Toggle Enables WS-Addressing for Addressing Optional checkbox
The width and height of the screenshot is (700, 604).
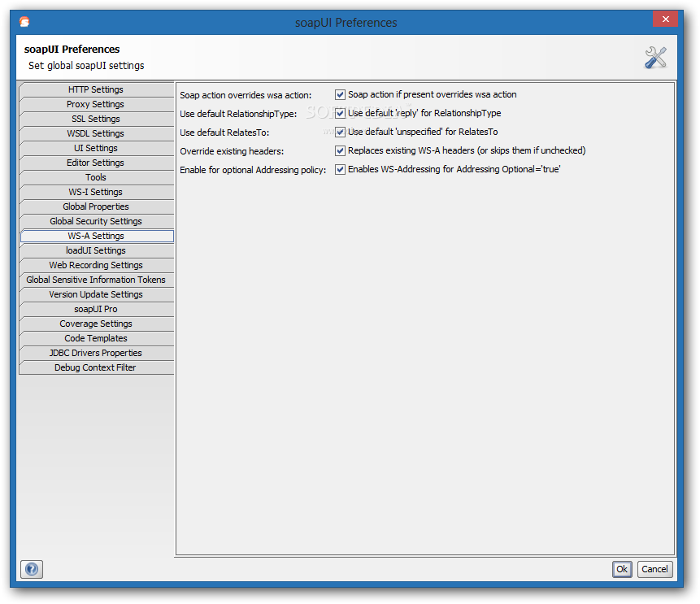coord(340,170)
